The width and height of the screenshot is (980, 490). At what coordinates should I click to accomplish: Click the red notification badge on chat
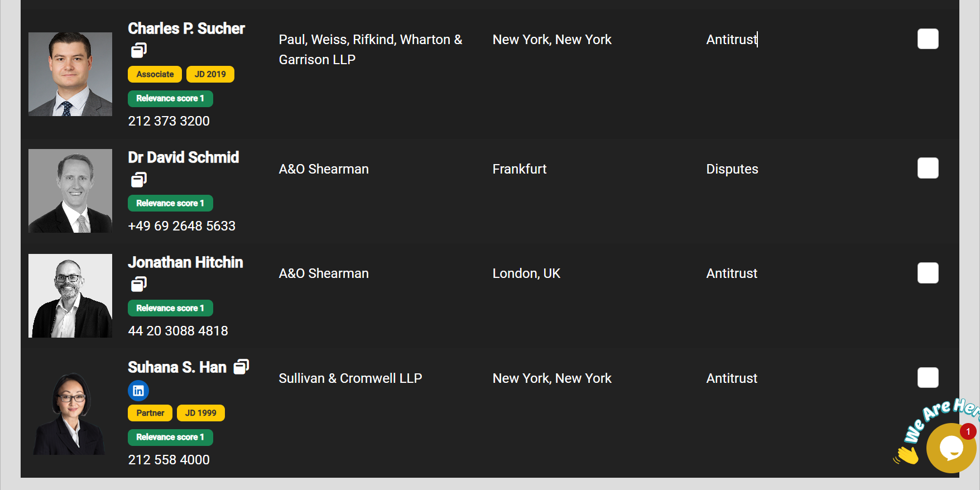[x=968, y=431]
